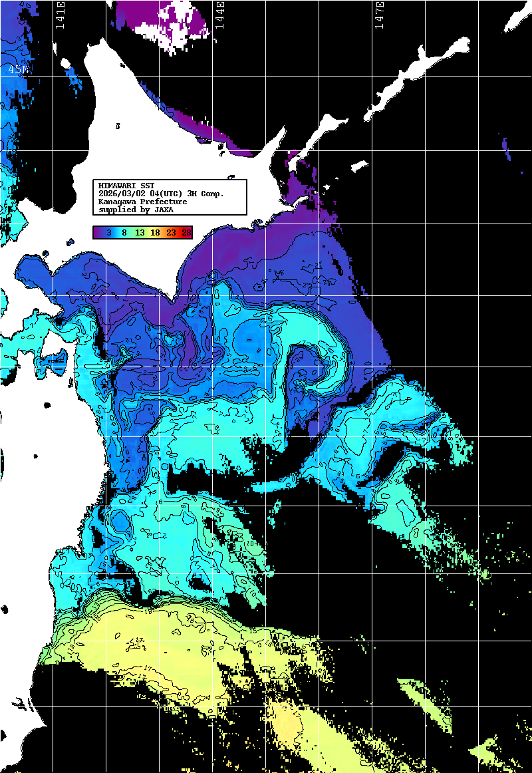Click the 3 degree purple legend swatch

click(108, 233)
